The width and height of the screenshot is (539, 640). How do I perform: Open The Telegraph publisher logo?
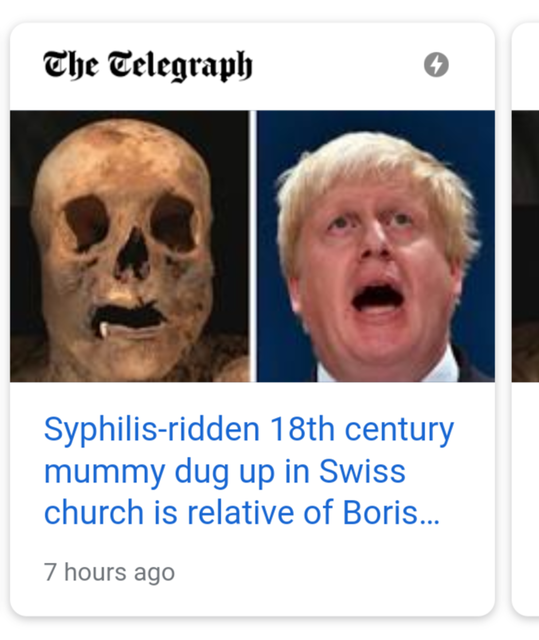pyautogui.click(x=148, y=65)
